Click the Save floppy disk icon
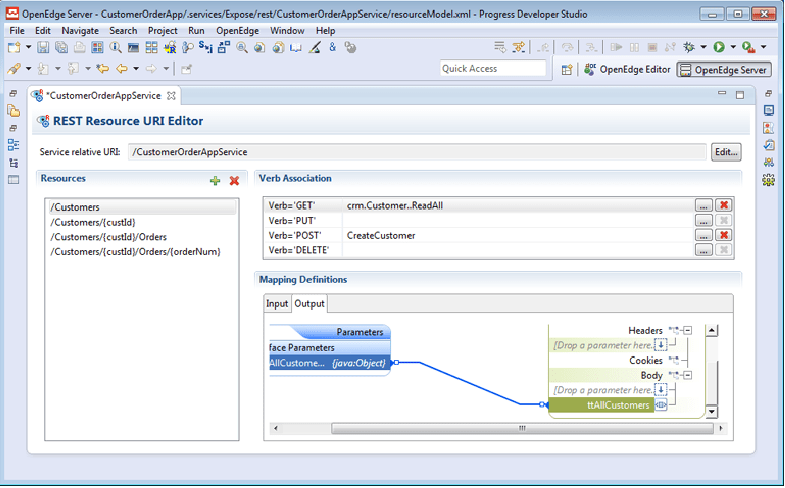 [x=43, y=48]
